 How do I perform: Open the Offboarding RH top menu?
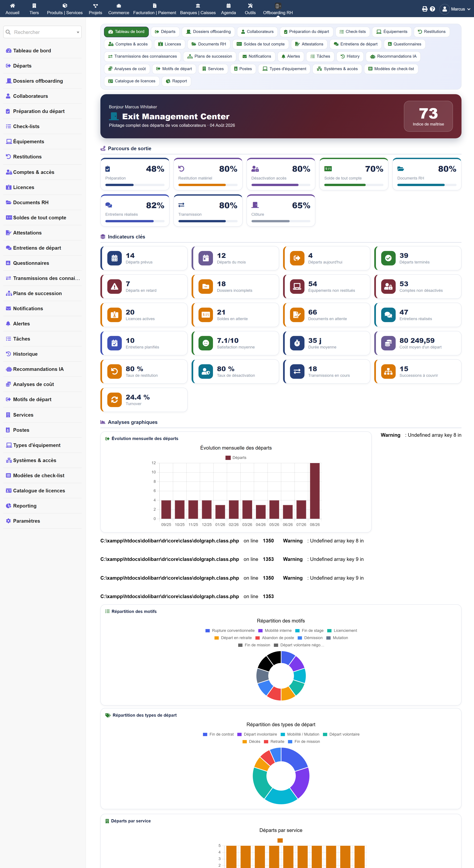(x=278, y=9)
